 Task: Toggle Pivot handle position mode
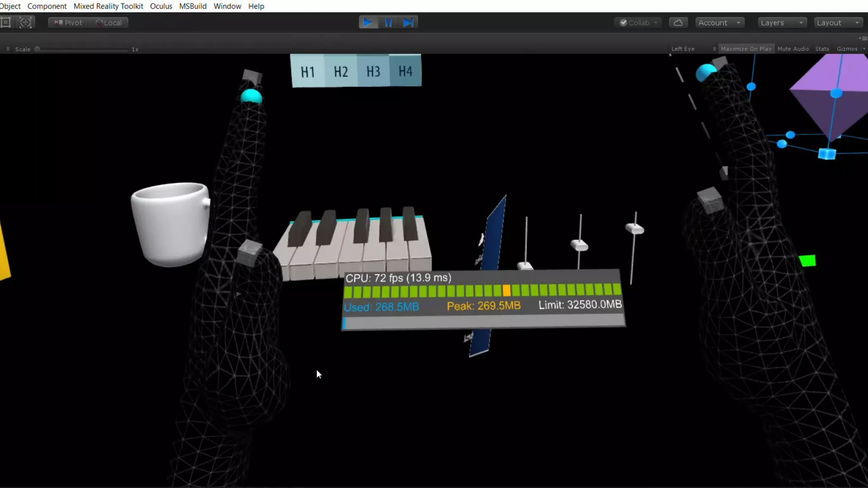pyautogui.click(x=68, y=23)
